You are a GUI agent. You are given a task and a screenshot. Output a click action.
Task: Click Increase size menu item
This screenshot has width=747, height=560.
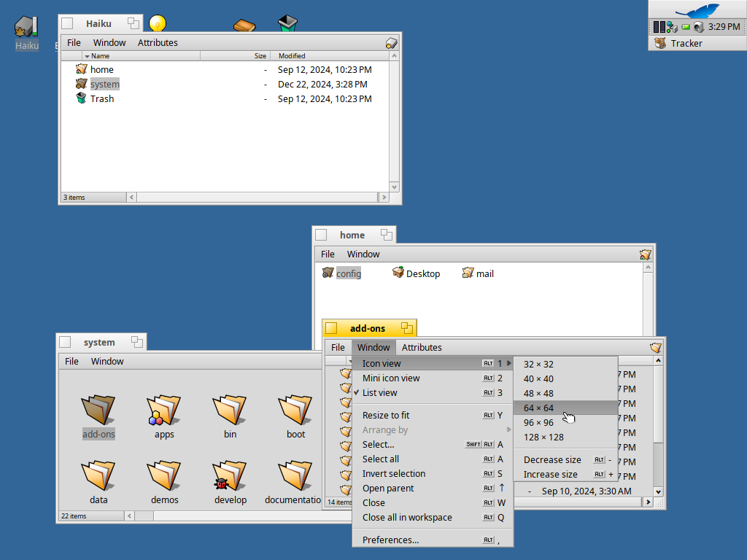(565, 475)
